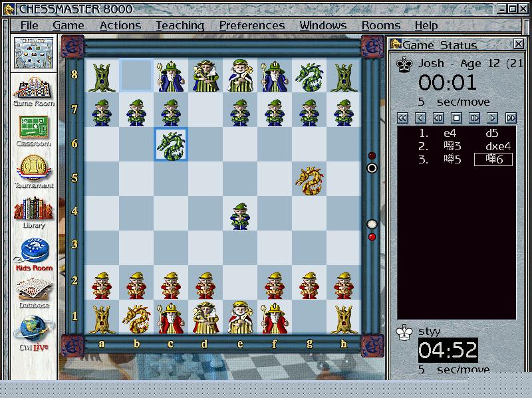The height and width of the screenshot is (398, 532).
Task: Select the black bishop on c8
Action: pyautogui.click(x=171, y=76)
